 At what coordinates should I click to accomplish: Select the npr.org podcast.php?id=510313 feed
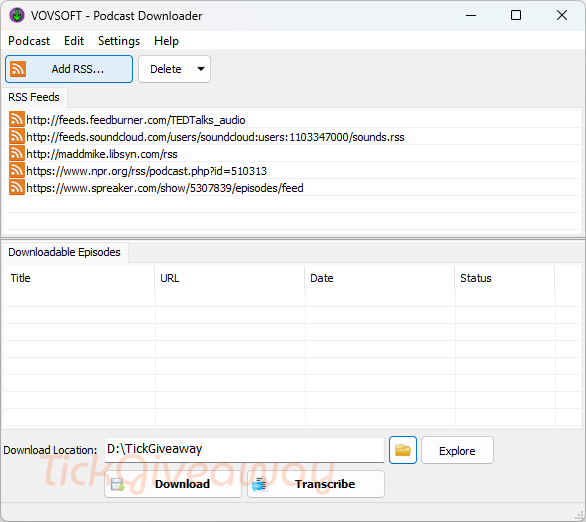[x=146, y=171]
